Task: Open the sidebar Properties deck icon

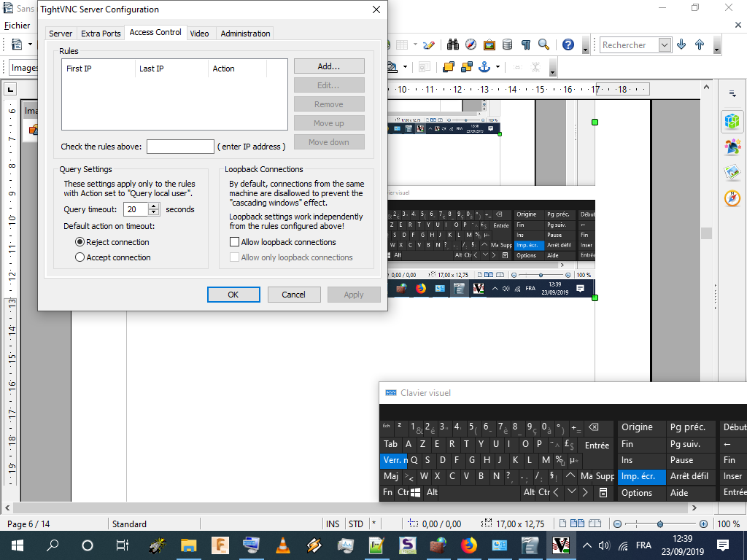Action: [732, 121]
